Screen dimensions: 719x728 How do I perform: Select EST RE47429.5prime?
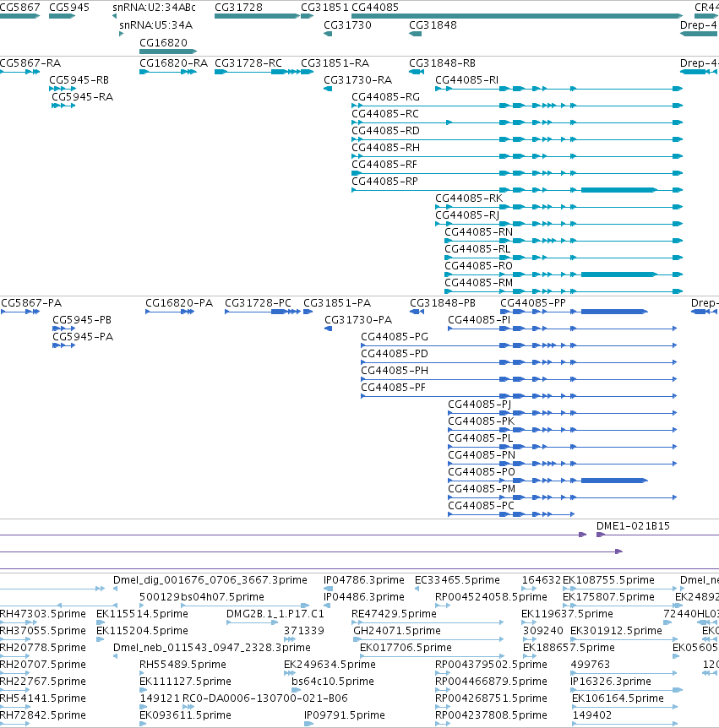[395, 614]
